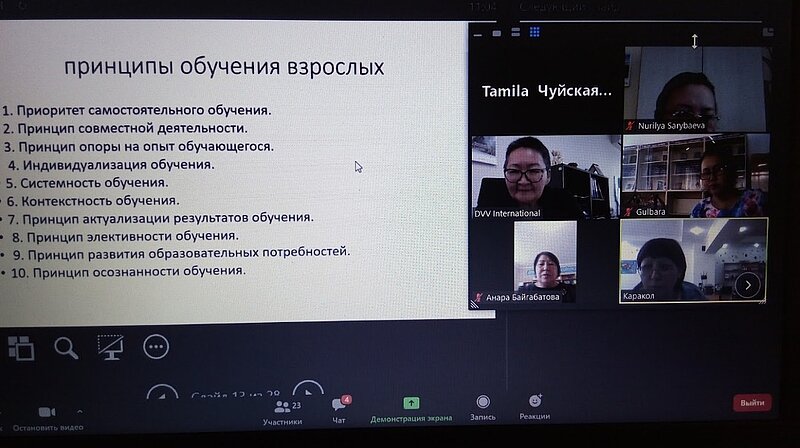The width and height of the screenshot is (800, 448).
Task: Select Каракол participant video tile
Action: point(692,260)
